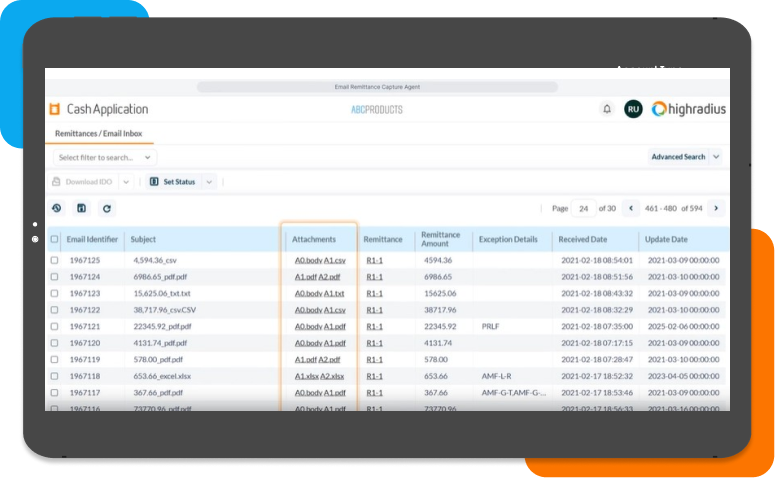Click the Email Remittance Capture Agent address bar

pos(377,87)
